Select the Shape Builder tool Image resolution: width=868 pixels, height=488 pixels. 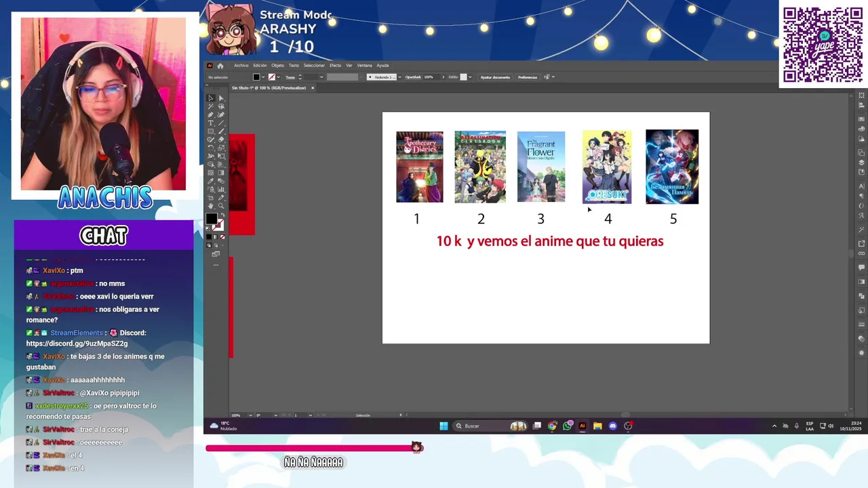tap(211, 164)
